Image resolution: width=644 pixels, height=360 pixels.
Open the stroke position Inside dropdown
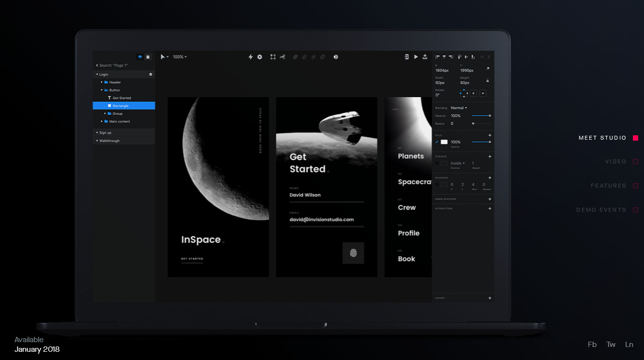(x=457, y=163)
